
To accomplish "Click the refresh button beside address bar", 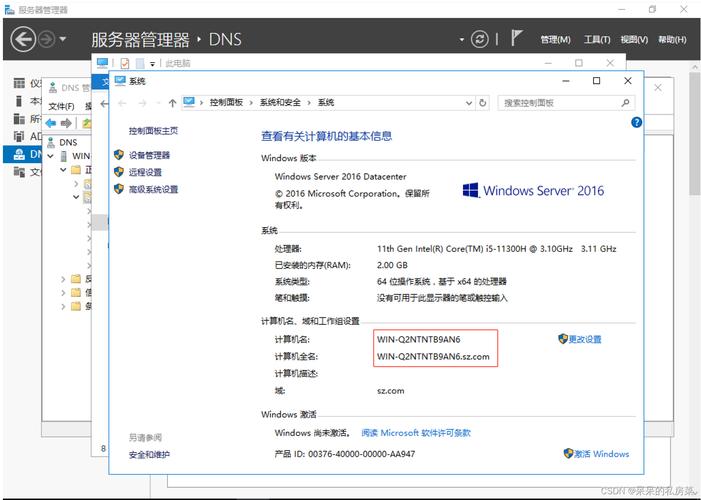I will (483, 103).
